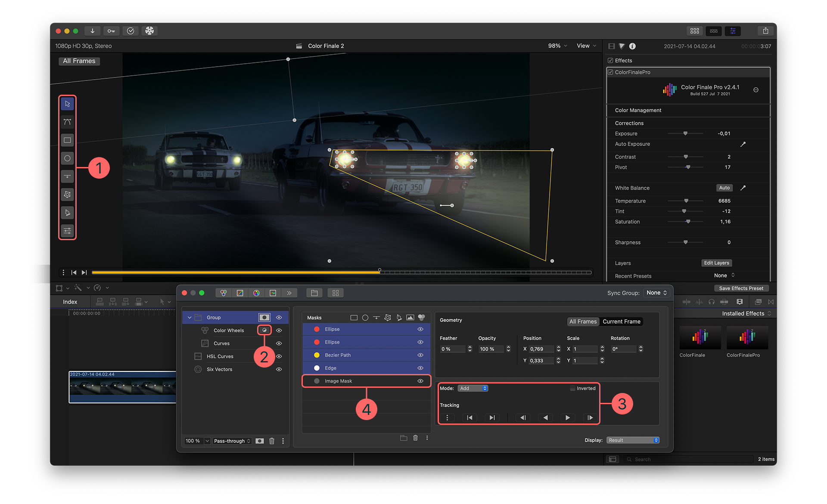Screen dimensions: 827x504
Task: Toggle the Effects checkbox in inspector
Action: coord(610,61)
